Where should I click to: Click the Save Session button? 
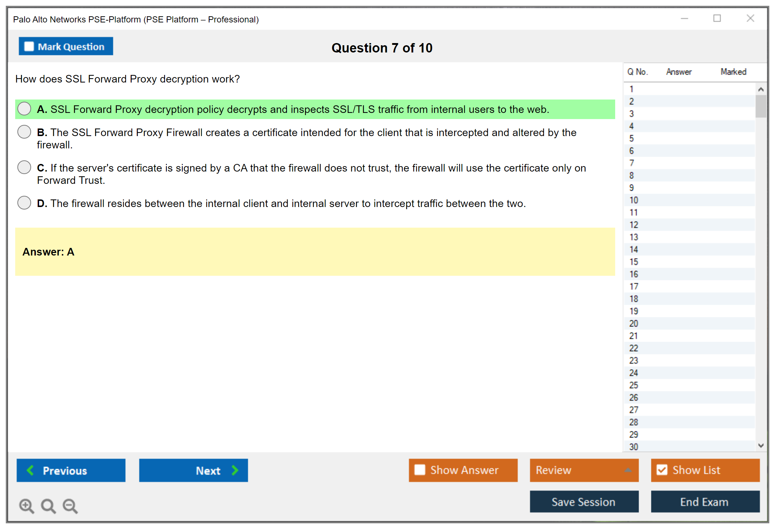coord(584,502)
